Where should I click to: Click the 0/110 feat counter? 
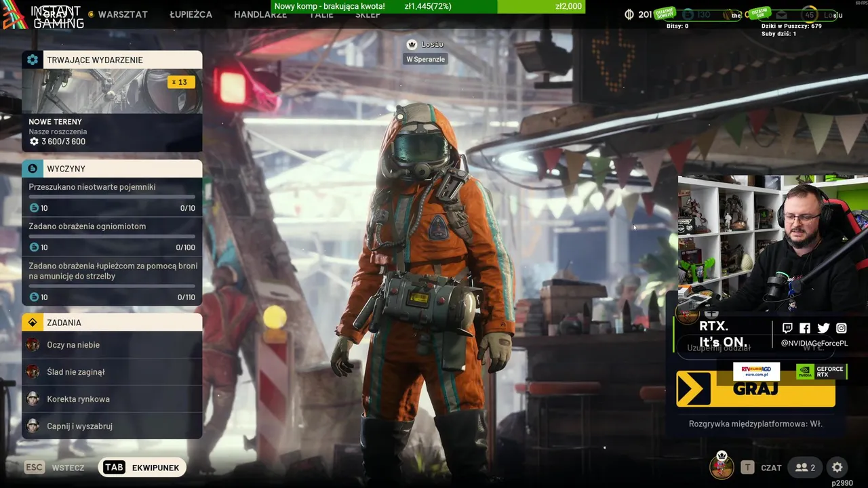coord(186,298)
